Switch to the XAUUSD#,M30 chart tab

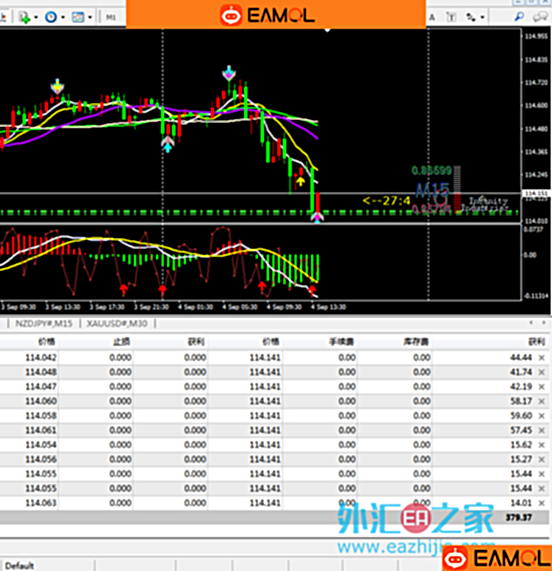(117, 323)
